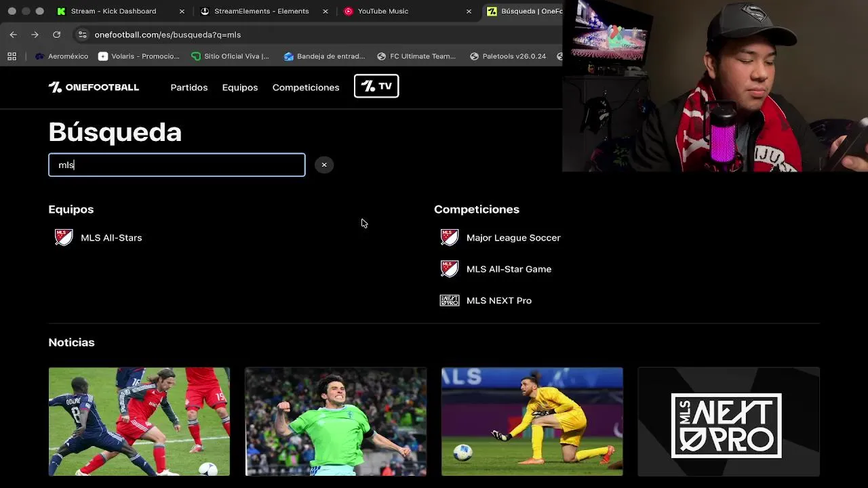Viewport: 868px width, 488px height.
Task: Click the StreamElements tab favicon
Action: click(205, 11)
